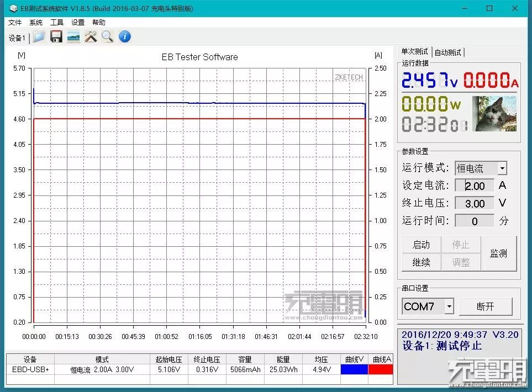Viewport: 532px width, 392px height.
Task: Click the 模式 column header
Action: point(102,359)
